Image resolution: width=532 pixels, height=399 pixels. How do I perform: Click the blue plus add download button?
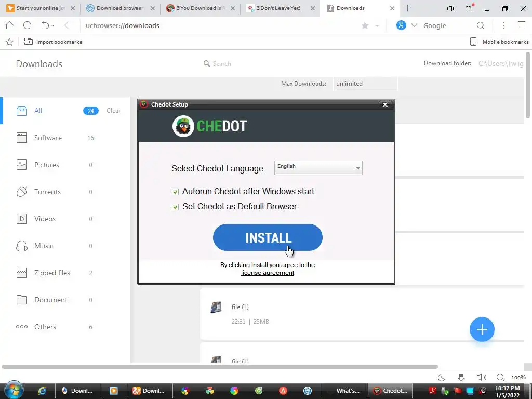tap(482, 329)
